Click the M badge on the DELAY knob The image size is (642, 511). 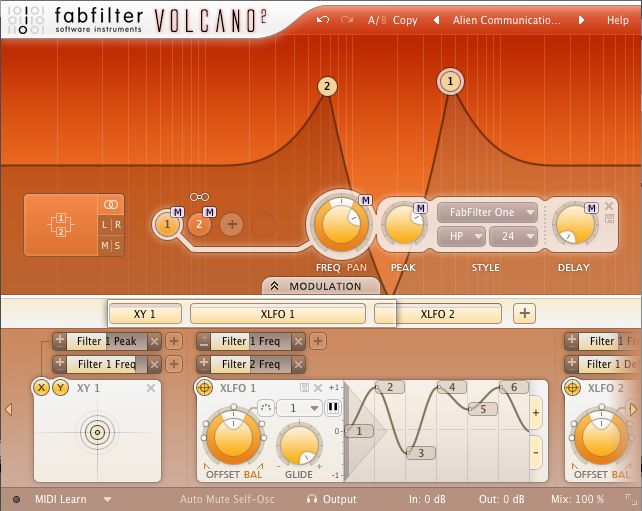tap(592, 208)
